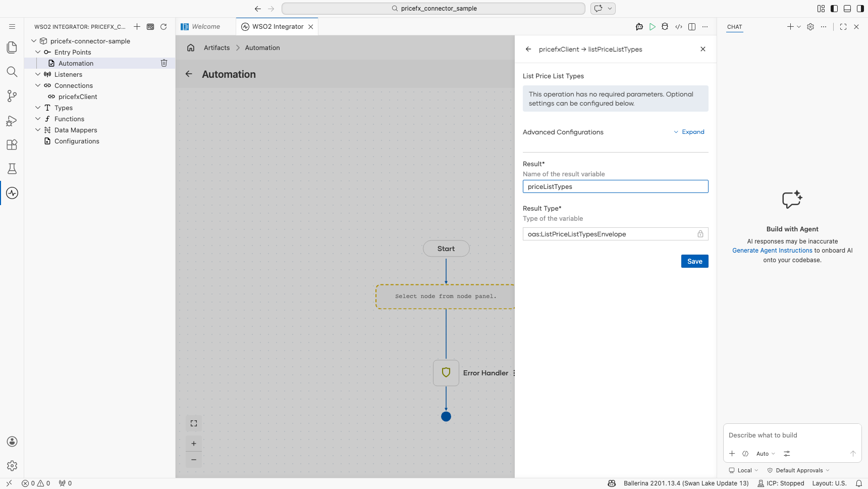
Task: Click the Generate Agent Instructions link
Action: click(772, 251)
